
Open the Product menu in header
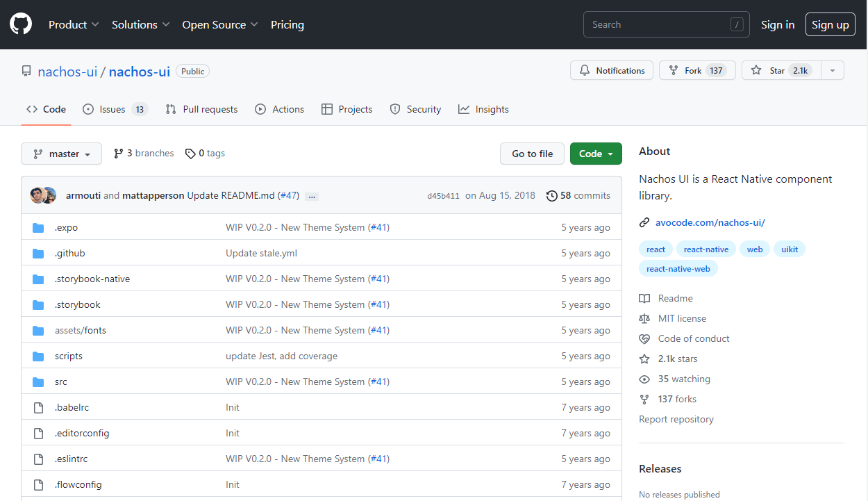[74, 24]
